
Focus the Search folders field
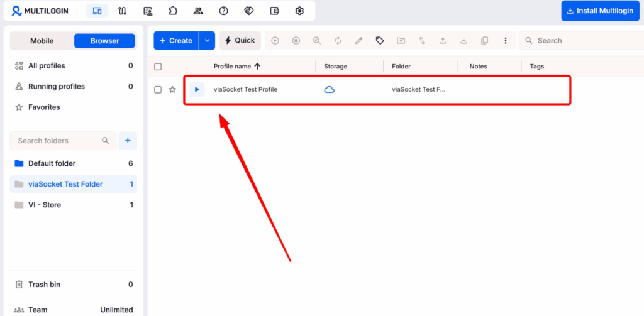64,141
